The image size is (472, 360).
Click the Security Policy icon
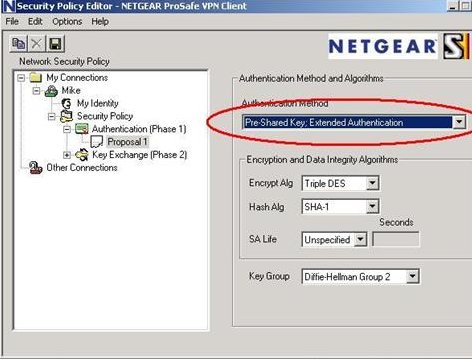tap(67, 116)
